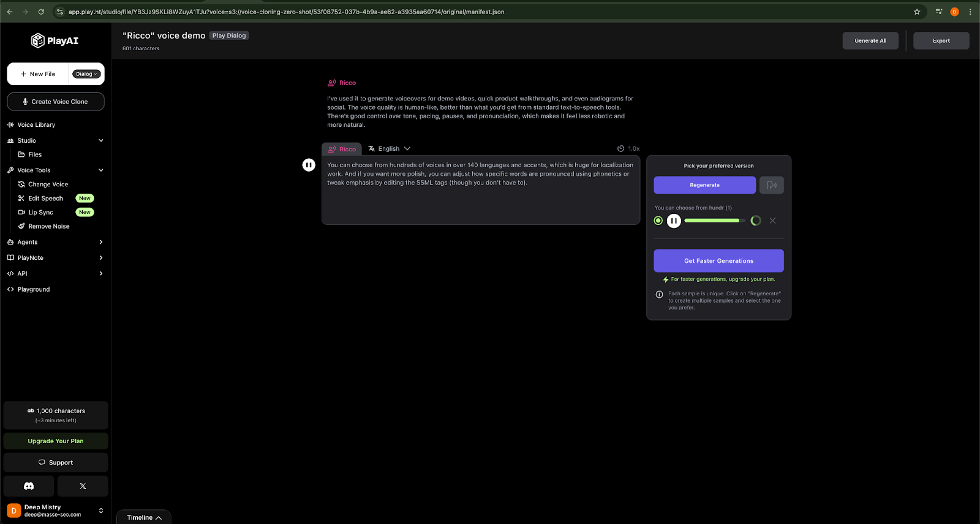Click the first Ricco paragraph text
980x524 pixels.
(x=481, y=112)
